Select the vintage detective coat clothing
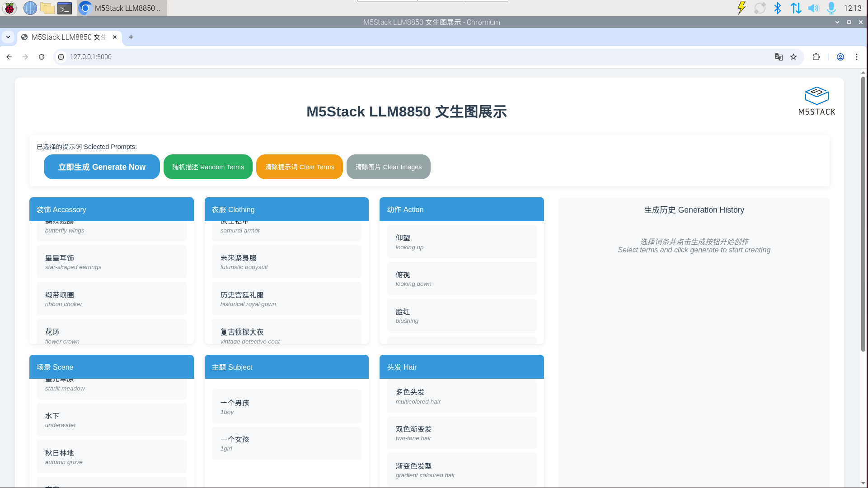The width and height of the screenshot is (868, 488). tap(286, 332)
